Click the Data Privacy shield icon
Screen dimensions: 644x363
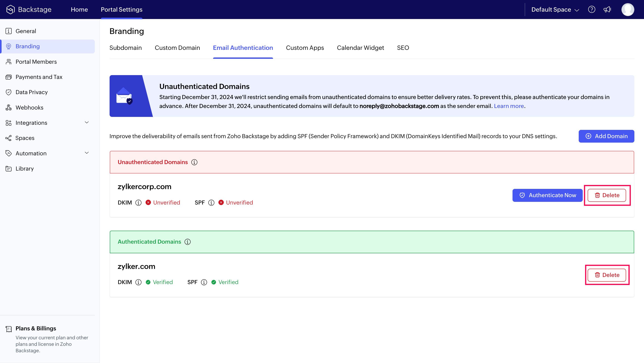[x=8, y=92]
